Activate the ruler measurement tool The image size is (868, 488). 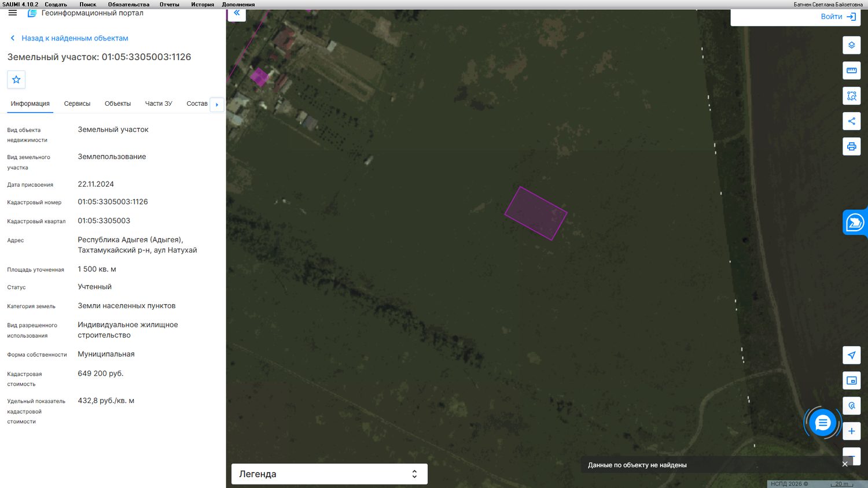pos(851,71)
